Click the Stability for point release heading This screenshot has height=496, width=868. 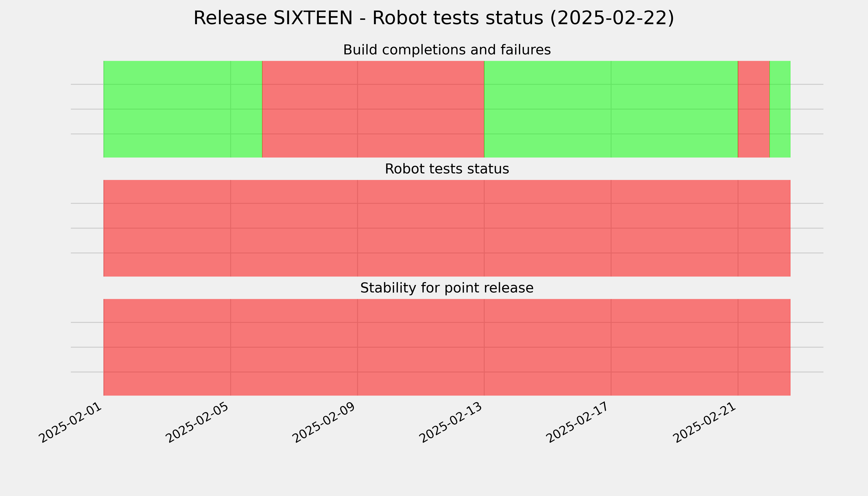(x=447, y=288)
